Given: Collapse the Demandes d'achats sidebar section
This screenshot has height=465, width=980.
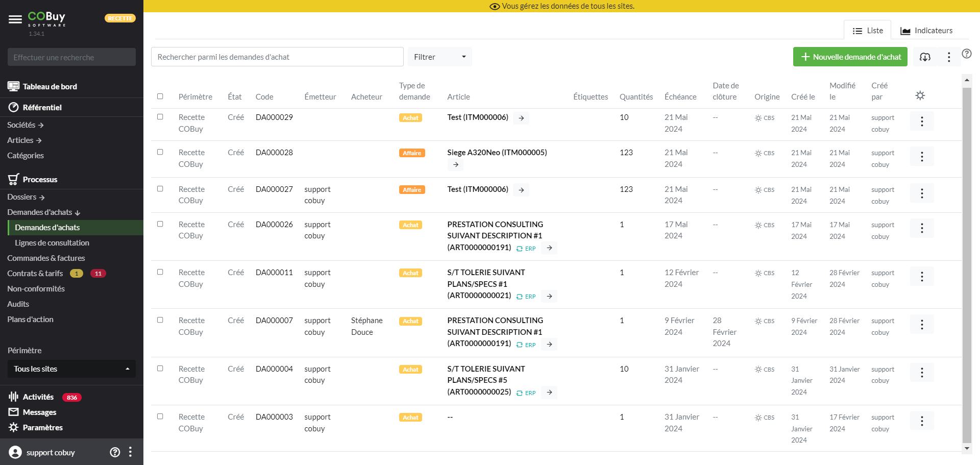Looking at the screenshot, I should tap(44, 212).
